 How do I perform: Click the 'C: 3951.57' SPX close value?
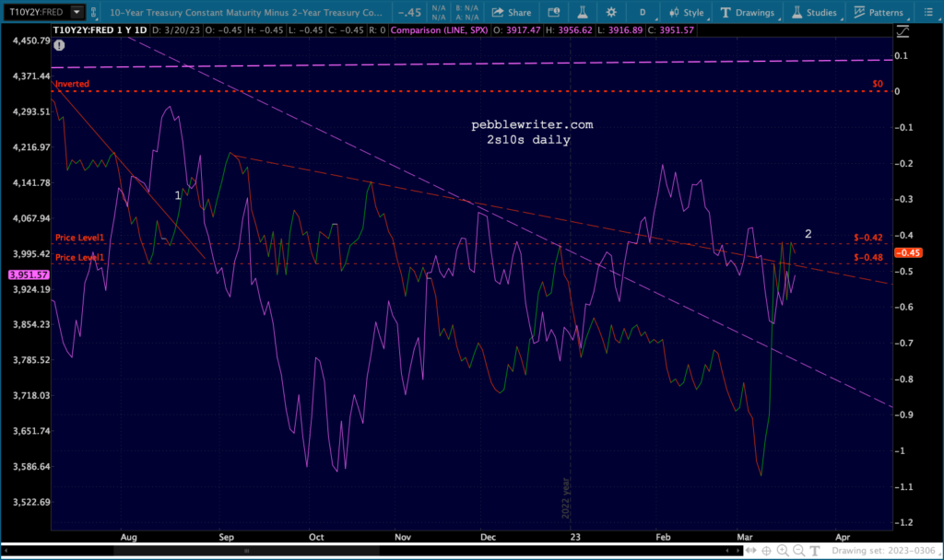point(671,30)
